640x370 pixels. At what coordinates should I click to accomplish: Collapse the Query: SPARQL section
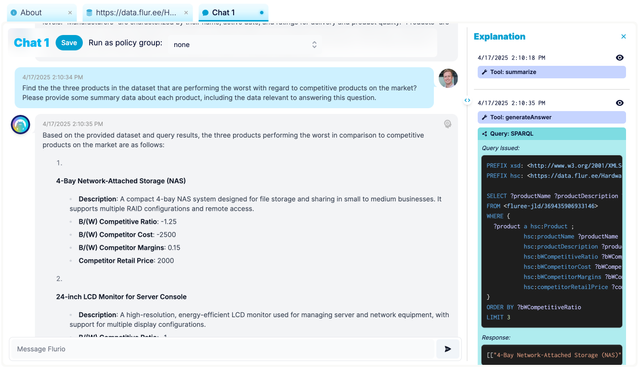[x=551, y=134]
